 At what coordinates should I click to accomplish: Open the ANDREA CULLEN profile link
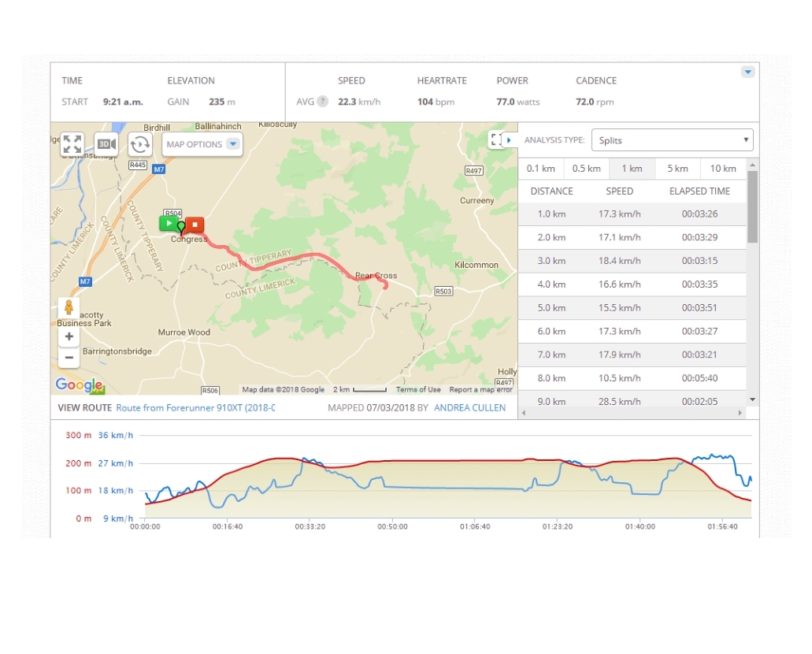(469, 408)
